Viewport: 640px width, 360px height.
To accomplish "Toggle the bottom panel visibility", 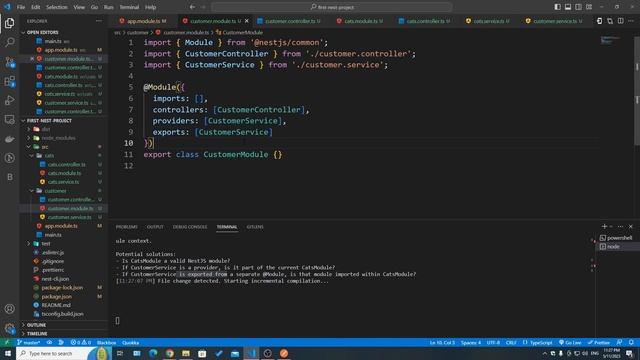I will (568, 7).
